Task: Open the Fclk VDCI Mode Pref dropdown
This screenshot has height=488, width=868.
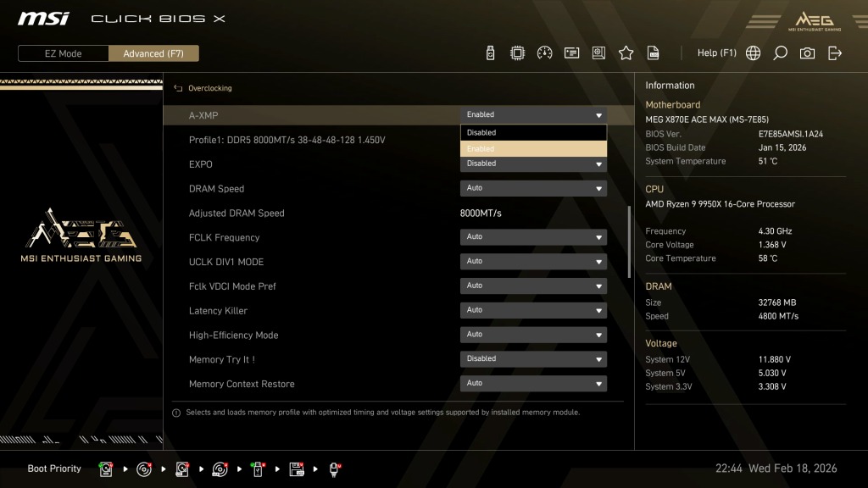Action: click(x=533, y=286)
